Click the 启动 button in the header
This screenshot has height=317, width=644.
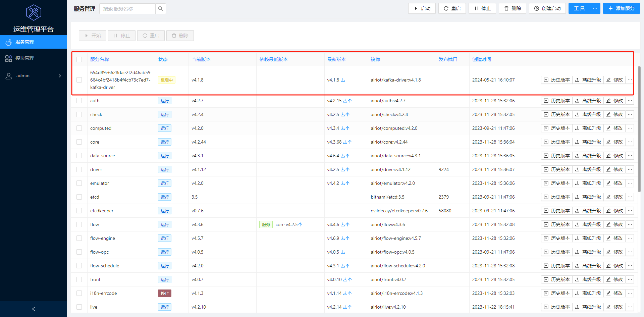tap(422, 8)
